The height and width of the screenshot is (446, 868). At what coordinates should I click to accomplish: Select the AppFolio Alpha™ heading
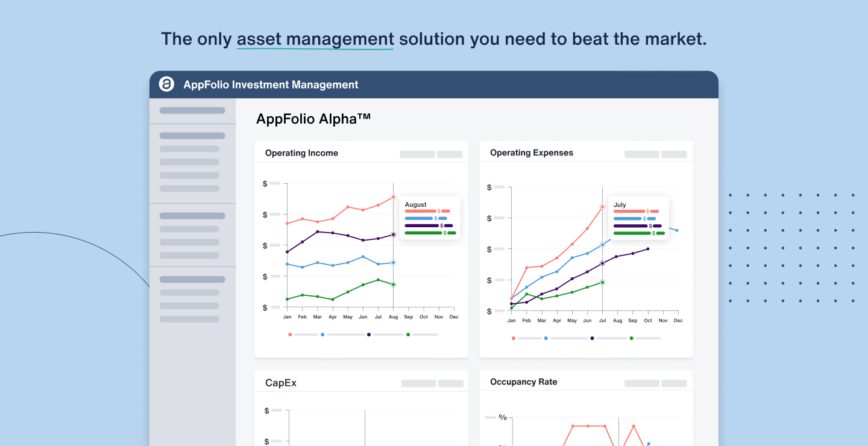pyautogui.click(x=313, y=119)
